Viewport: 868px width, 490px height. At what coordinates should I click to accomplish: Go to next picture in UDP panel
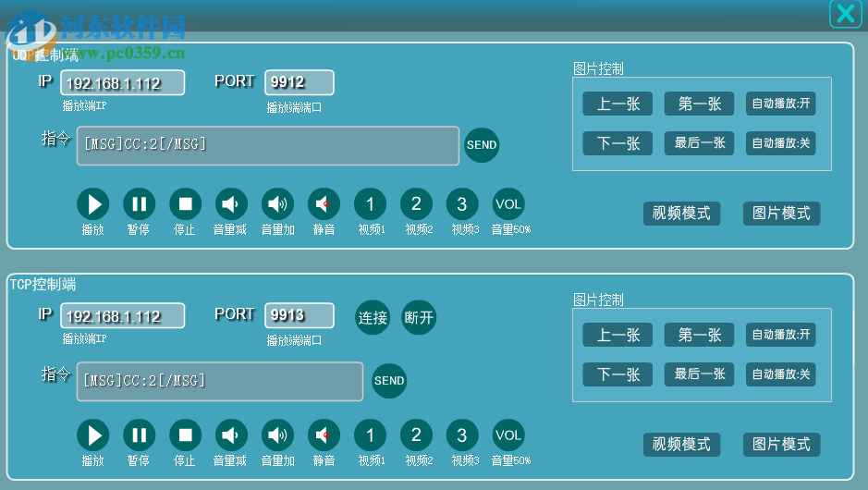coord(617,143)
